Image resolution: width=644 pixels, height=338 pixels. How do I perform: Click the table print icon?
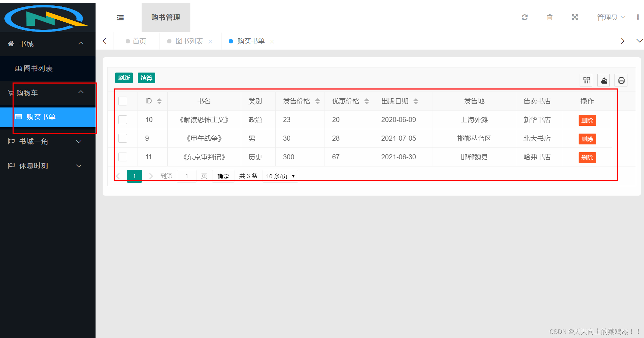[x=621, y=80]
